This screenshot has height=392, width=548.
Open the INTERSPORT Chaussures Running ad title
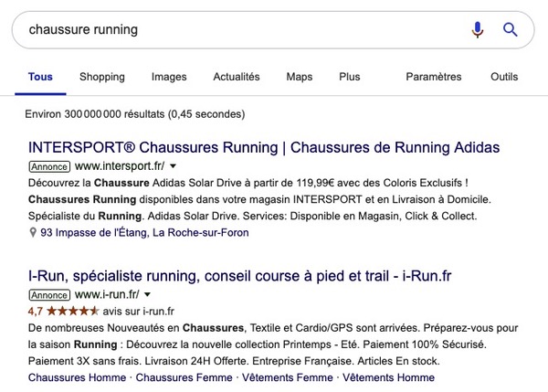pyautogui.click(x=264, y=147)
